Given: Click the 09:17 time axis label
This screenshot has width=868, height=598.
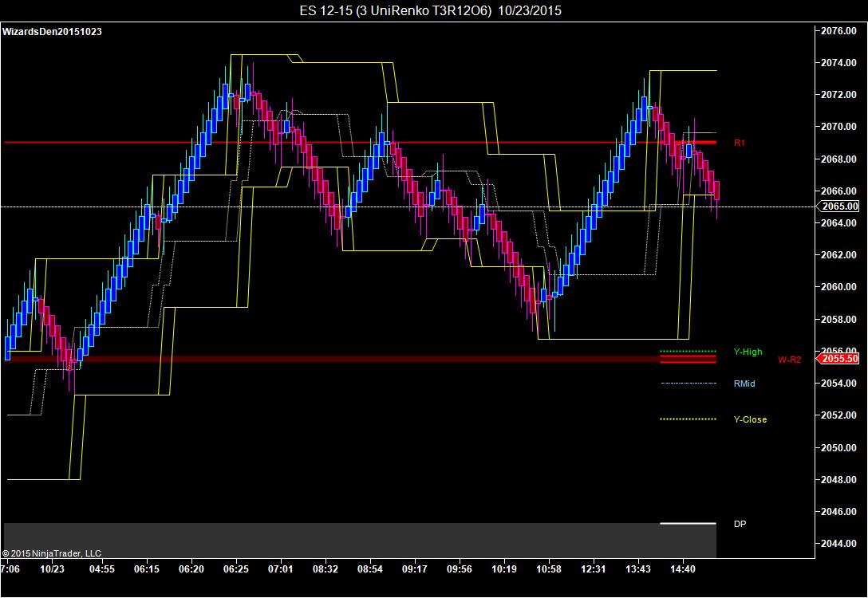Looking at the screenshot, I should pyautogui.click(x=415, y=569).
